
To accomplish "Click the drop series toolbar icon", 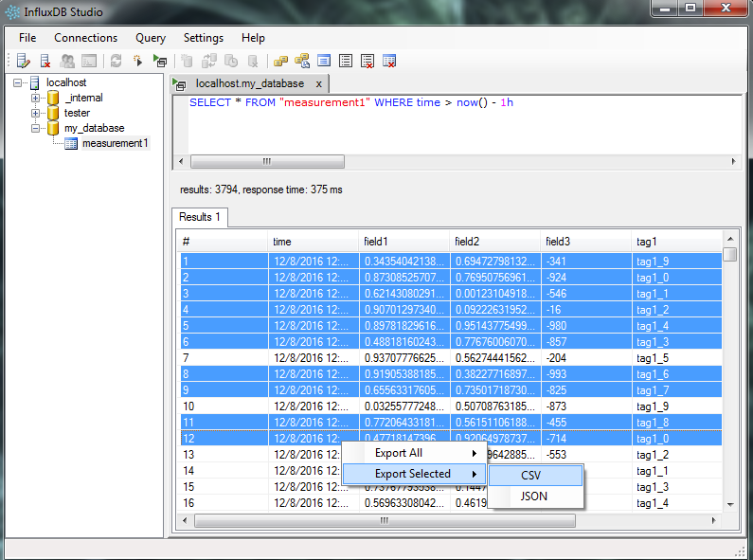I will click(368, 61).
